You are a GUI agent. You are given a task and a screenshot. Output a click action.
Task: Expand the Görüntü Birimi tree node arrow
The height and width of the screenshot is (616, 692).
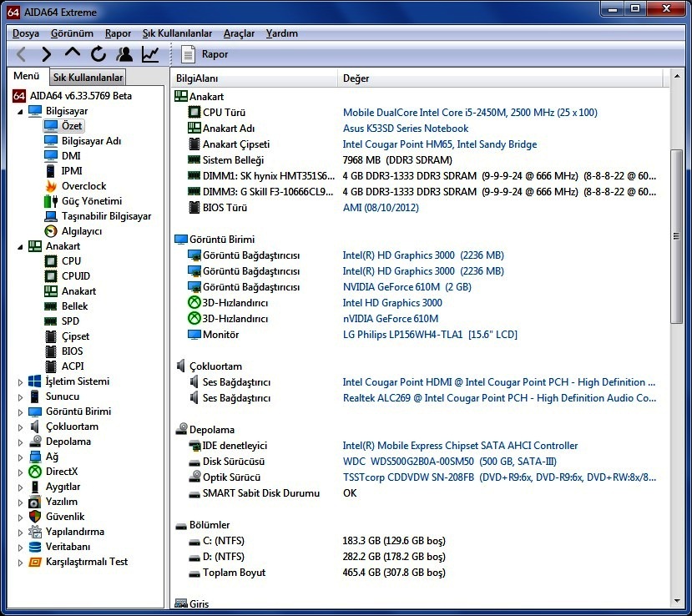(x=20, y=412)
